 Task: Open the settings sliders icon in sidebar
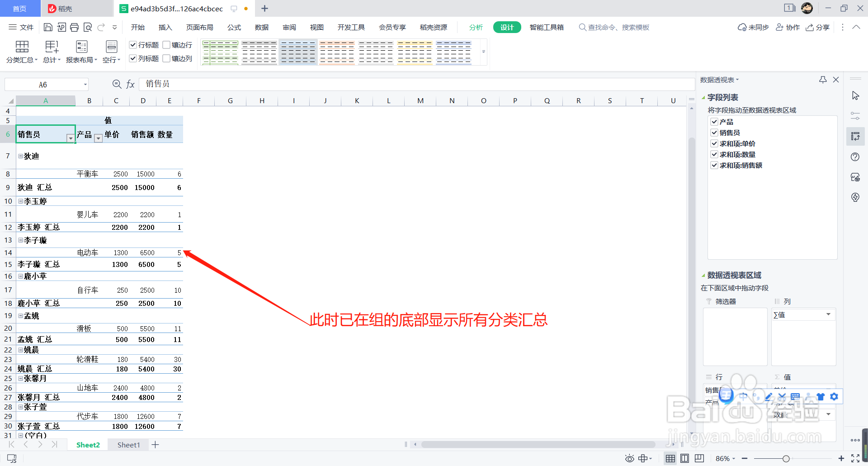[855, 116]
